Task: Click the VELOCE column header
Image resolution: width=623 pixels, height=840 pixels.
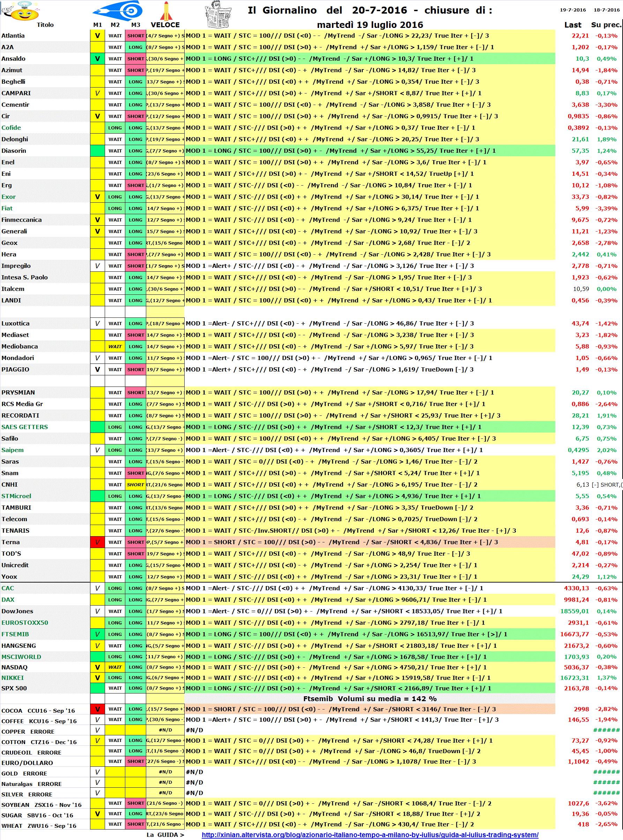Action: coord(165,25)
